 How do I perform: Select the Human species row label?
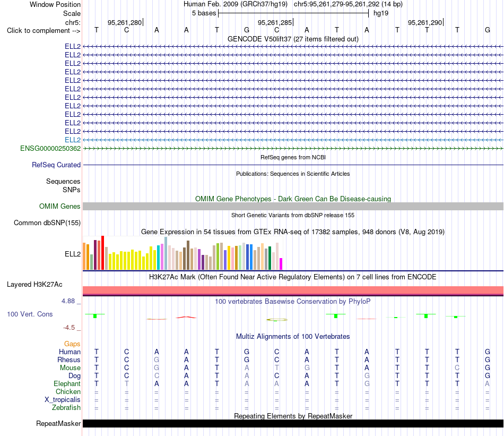click(69, 352)
